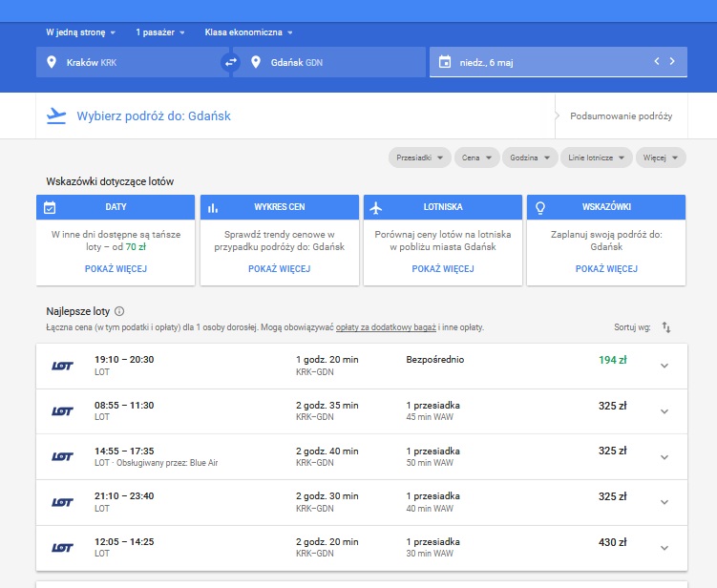
Task: Click the departing plane icon beside Wybierz podróż
Action: pyautogui.click(x=56, y=115)
